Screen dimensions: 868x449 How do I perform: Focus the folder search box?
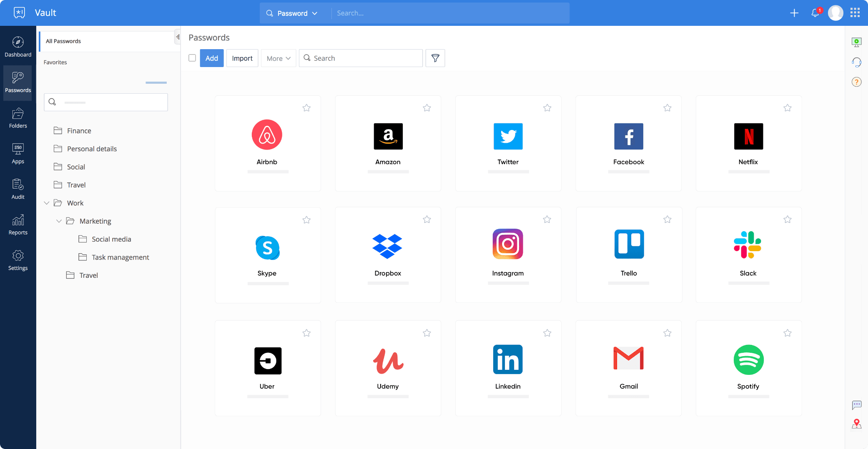[106, 102]
